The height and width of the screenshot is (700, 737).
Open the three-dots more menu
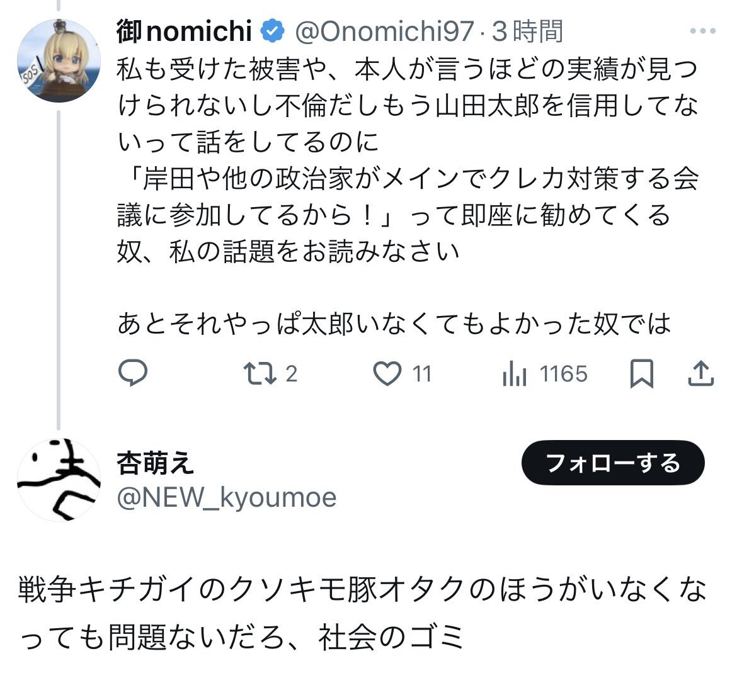703,31
